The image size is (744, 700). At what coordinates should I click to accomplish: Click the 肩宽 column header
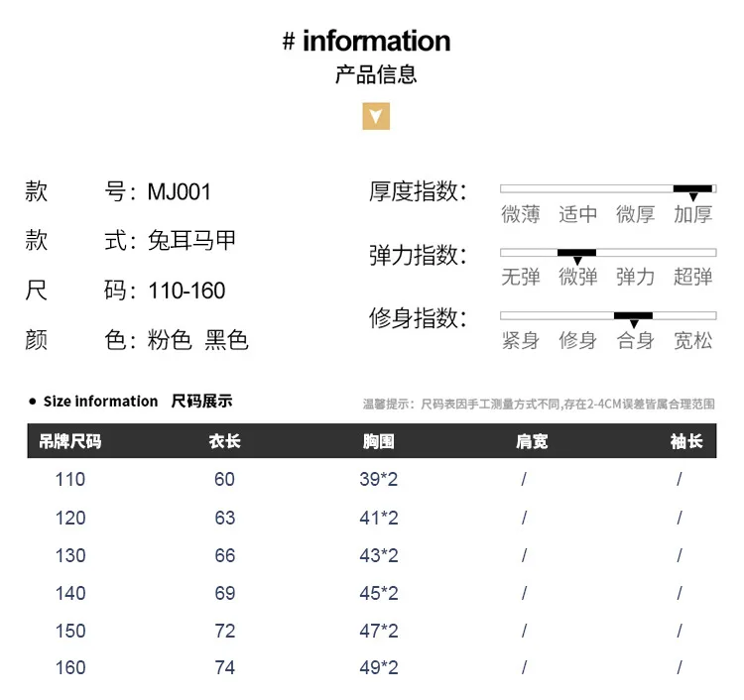coord(532,441)
